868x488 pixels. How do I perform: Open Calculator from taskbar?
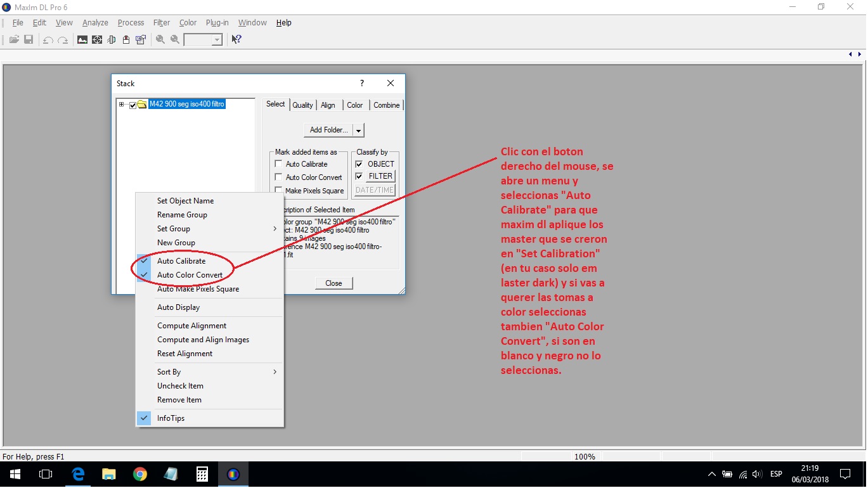point(202,474)
